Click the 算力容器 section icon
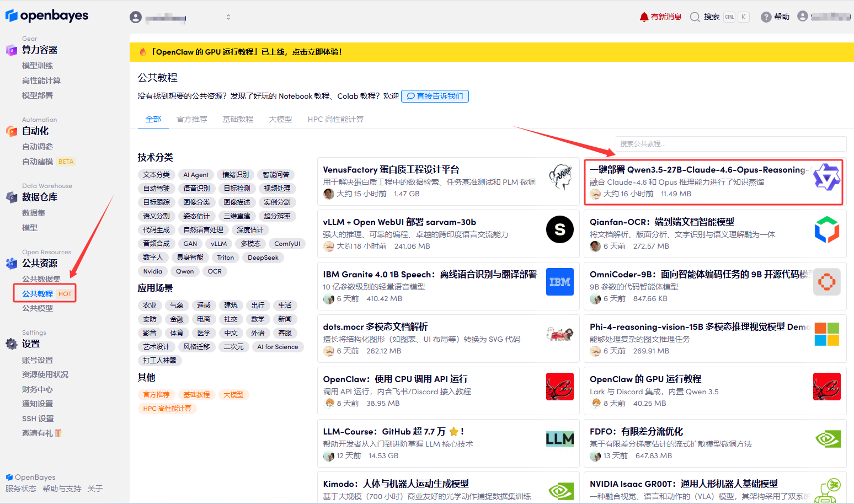 12,50
